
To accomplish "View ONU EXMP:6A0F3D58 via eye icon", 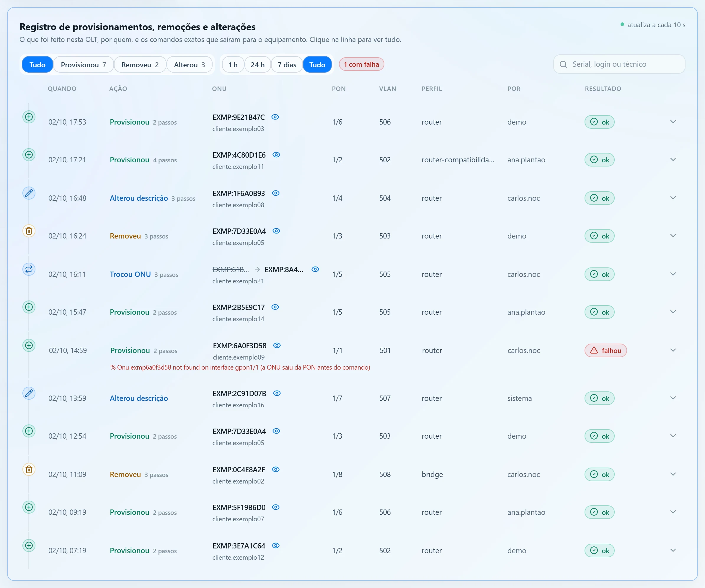I will (x=277, y=345).
